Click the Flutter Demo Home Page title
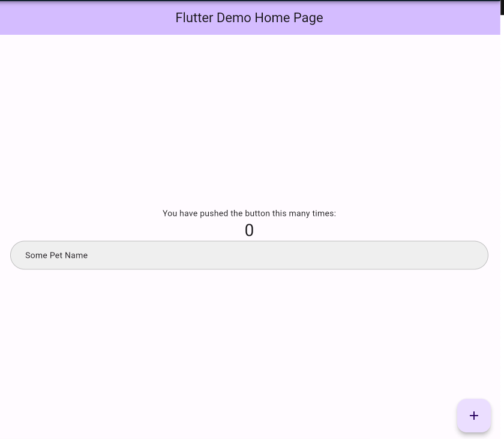Screen dimensions: 504x439 [x=249, y=18]
